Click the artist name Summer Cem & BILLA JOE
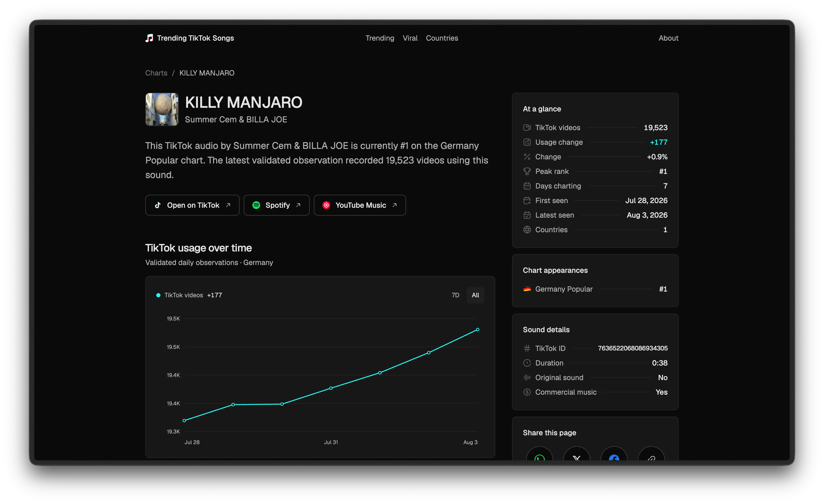The height and width of the screenshot is (504, 824). (236, 120)
